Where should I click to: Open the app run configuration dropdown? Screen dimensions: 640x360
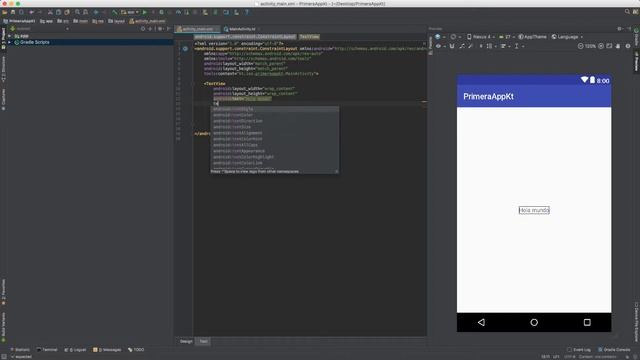[130, 12]
